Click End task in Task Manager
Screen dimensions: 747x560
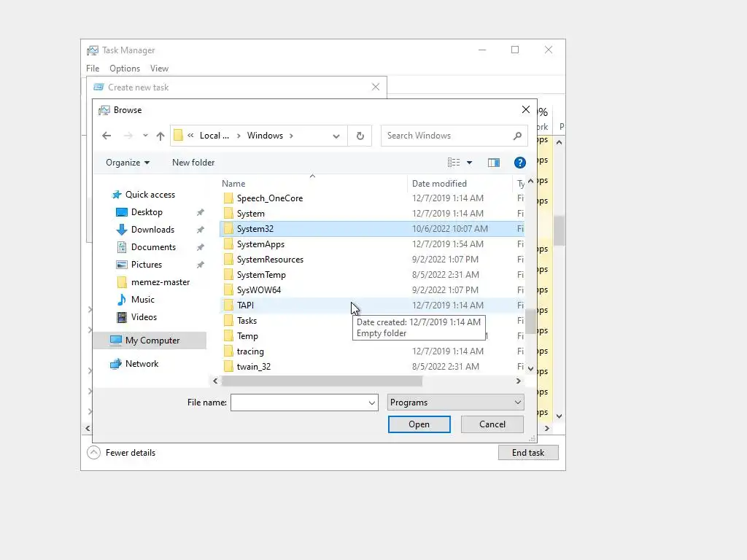pyautogui.click(x=528, y=453)
